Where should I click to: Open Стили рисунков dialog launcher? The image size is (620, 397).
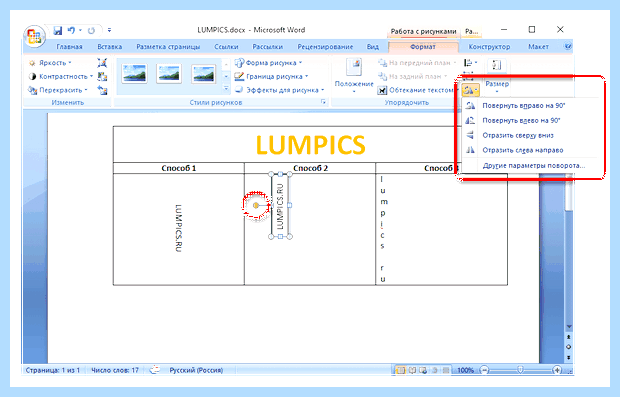[x=323, y=102]
